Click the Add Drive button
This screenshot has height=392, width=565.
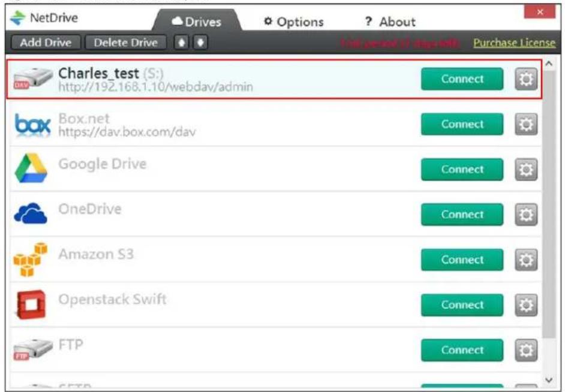pyautogui.click(x=46, y=43)
